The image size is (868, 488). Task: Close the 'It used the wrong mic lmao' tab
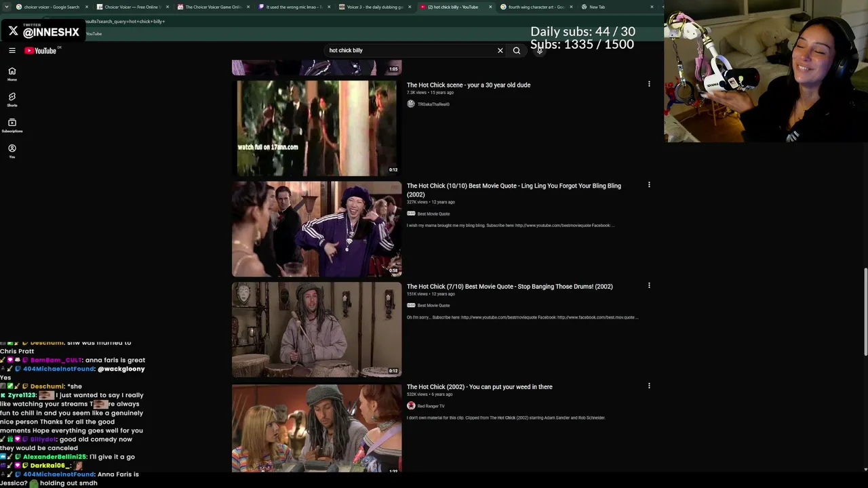[x=329, y=7]
